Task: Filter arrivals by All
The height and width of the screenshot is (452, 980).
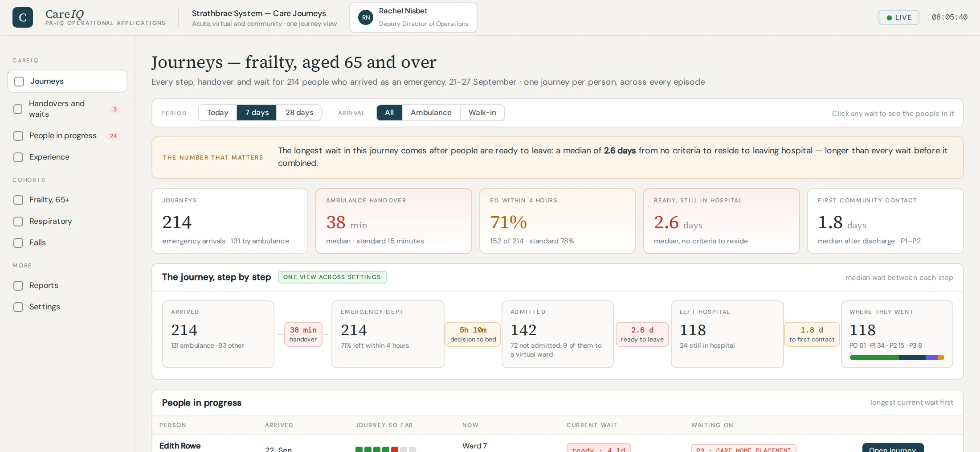Action: (389, 113)
